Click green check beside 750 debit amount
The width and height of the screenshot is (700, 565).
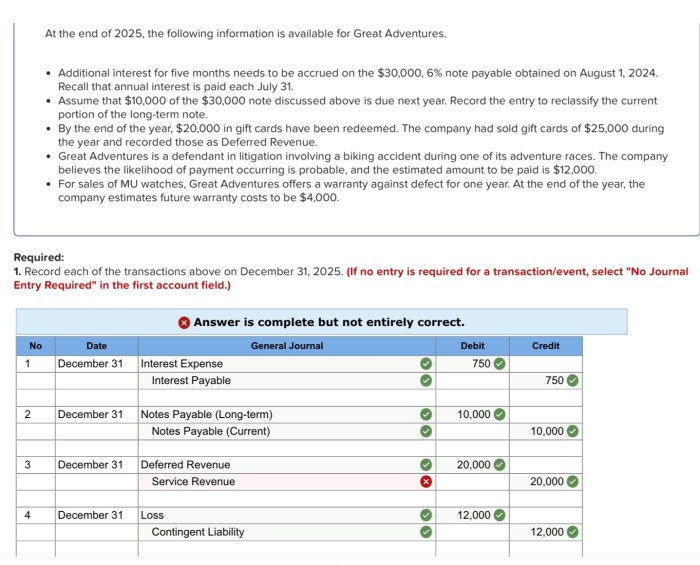(x=500, y=364)
